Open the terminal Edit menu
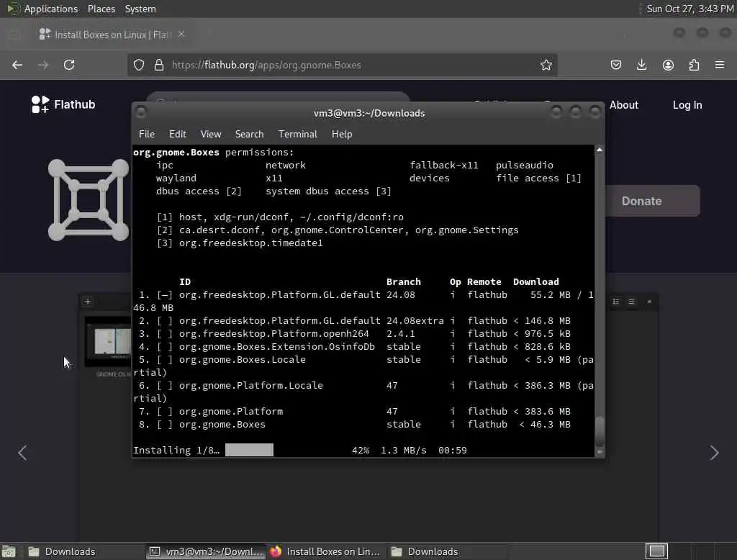The height and width of the screenshot is (560, 737). click(x=177, y=134)
